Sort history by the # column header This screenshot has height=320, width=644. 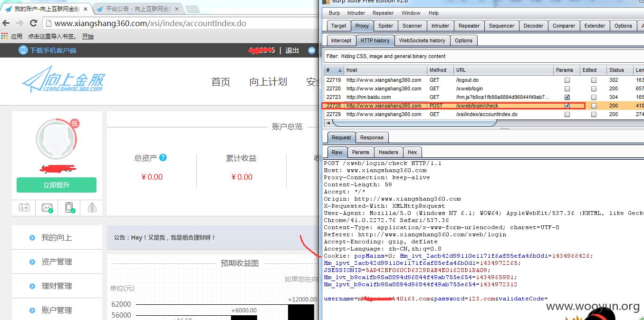[334, 70]
